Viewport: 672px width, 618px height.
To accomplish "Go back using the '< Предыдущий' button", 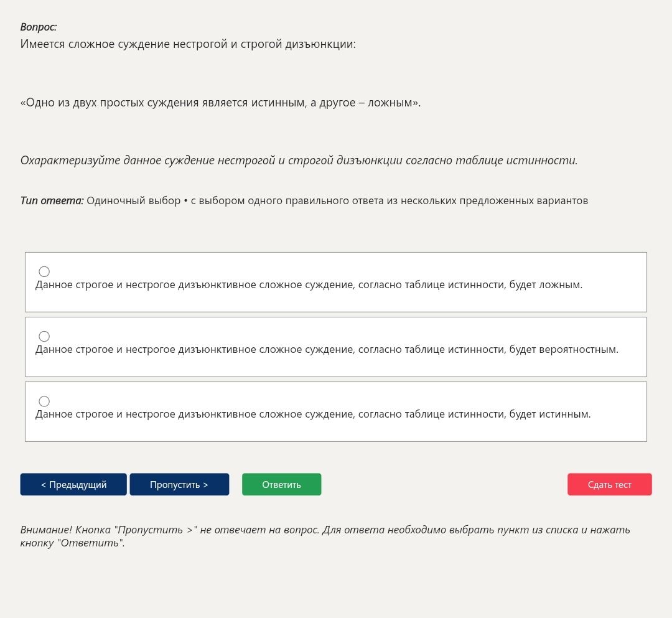I will (73, 484).
